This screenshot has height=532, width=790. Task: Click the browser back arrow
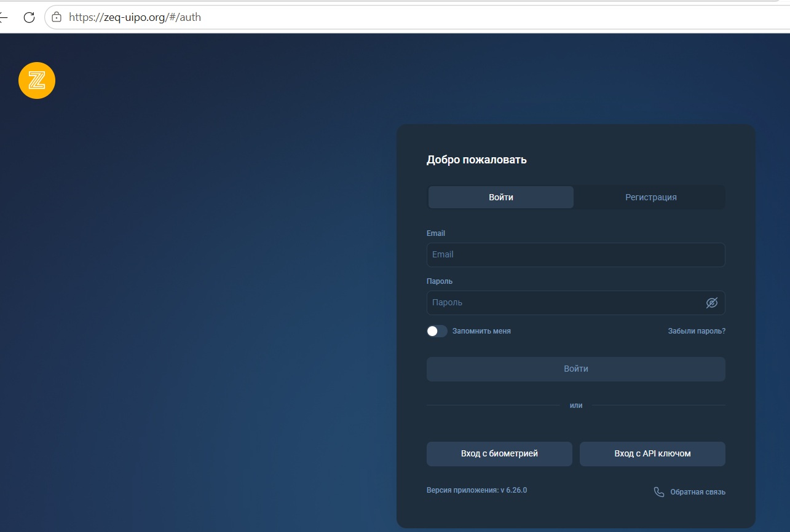[3, 17]
